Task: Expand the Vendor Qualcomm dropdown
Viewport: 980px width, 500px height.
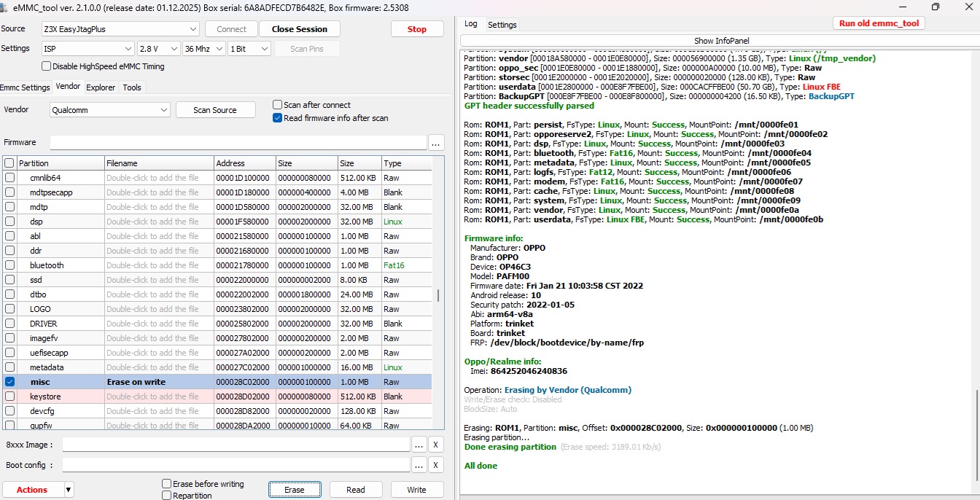Action: point(110,110)
